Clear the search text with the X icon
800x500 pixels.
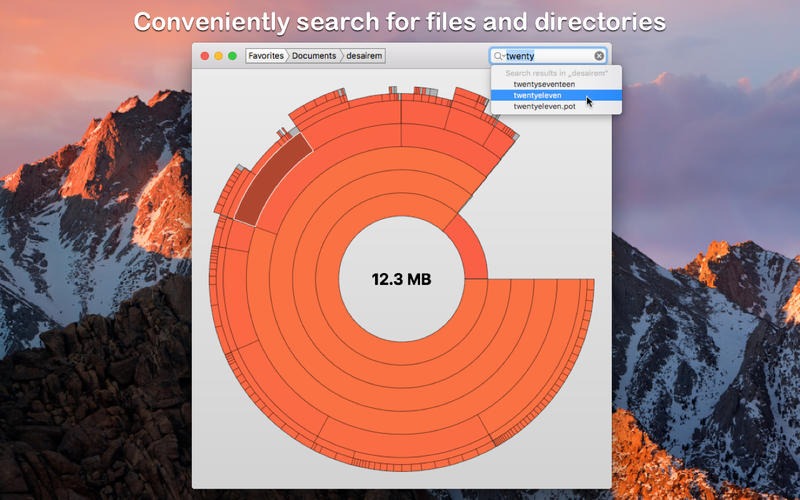[x=599, y=56]
